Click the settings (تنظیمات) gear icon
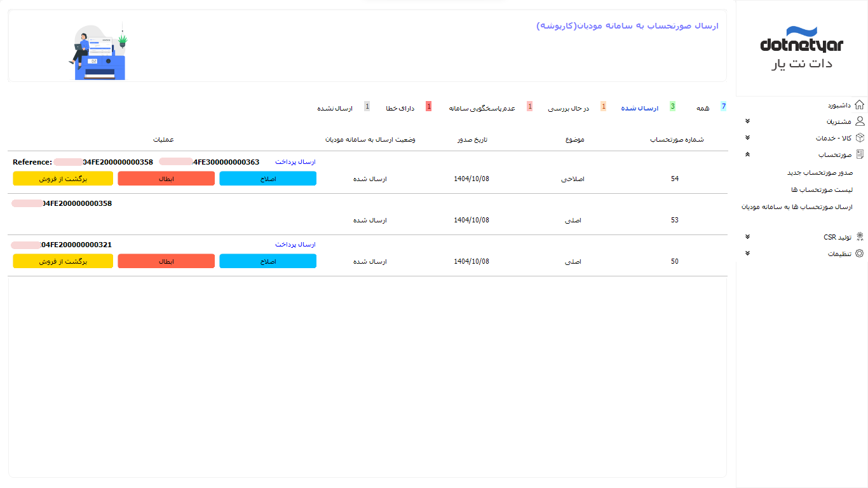 click(x=859, y=254)
